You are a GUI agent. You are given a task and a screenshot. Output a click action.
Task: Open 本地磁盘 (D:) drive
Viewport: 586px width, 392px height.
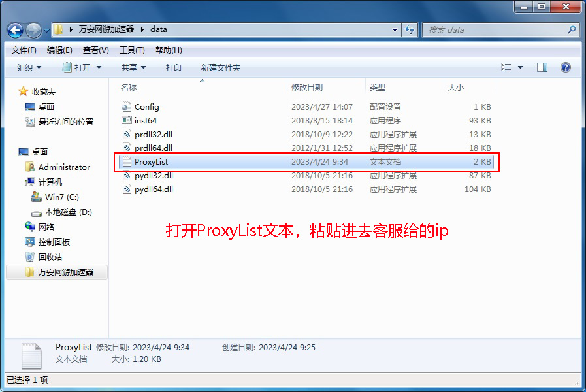pos(69,212)
